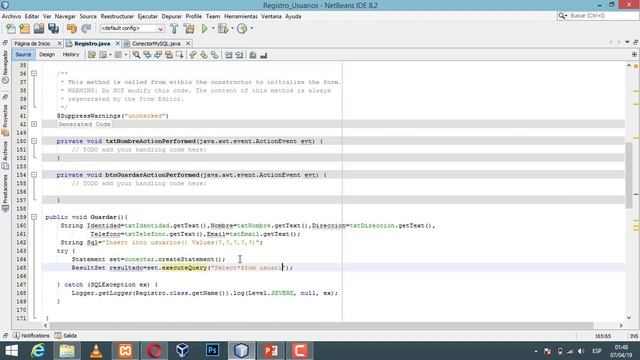Click the volume icon in system tray

[x=581, y=351]
